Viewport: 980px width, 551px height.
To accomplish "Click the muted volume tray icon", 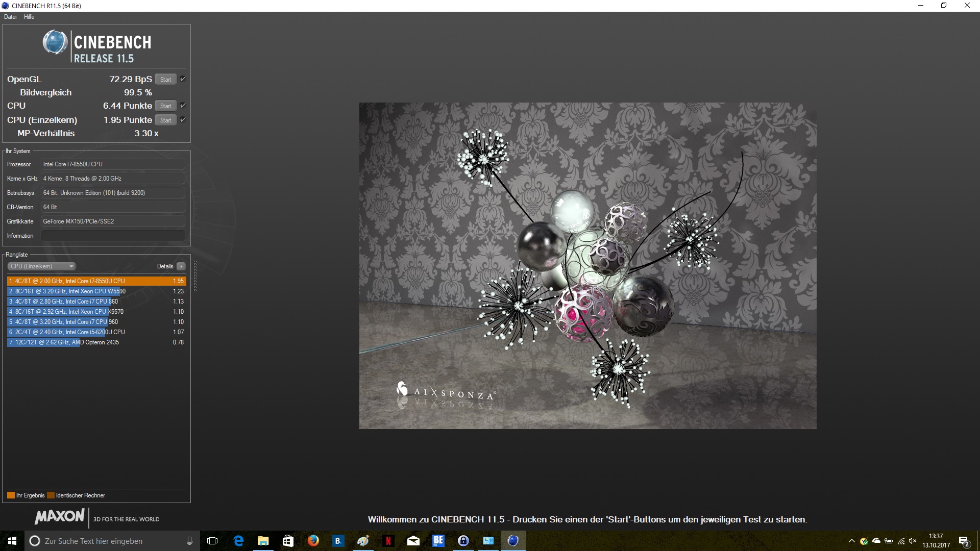I will tap(913, 541).
